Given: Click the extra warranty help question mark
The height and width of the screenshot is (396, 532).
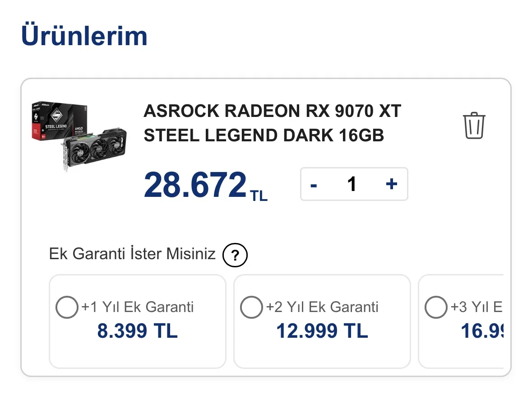Looking at the screenshot, I should pyautogui.click(x=235, y=256).
